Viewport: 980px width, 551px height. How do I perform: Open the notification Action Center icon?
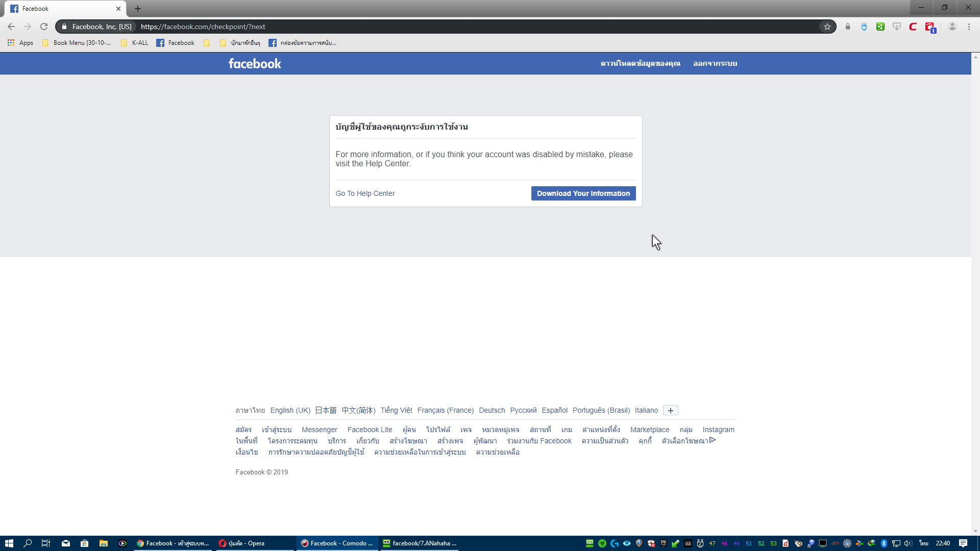point(963,543)
